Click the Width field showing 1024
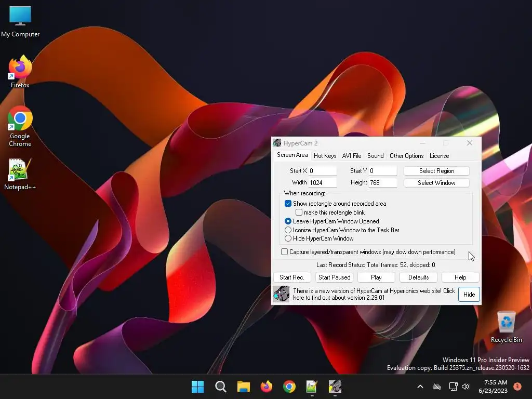 pyautogui.click(x=322, y=182)
